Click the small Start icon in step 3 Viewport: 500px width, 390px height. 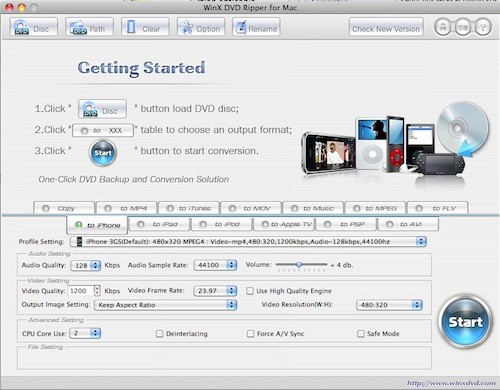(103, 153)
